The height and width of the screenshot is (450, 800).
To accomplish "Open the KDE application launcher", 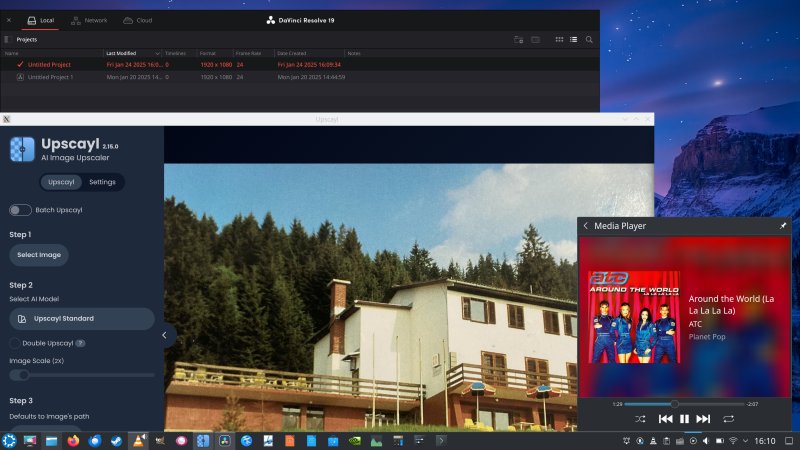I will click(9, 441).
